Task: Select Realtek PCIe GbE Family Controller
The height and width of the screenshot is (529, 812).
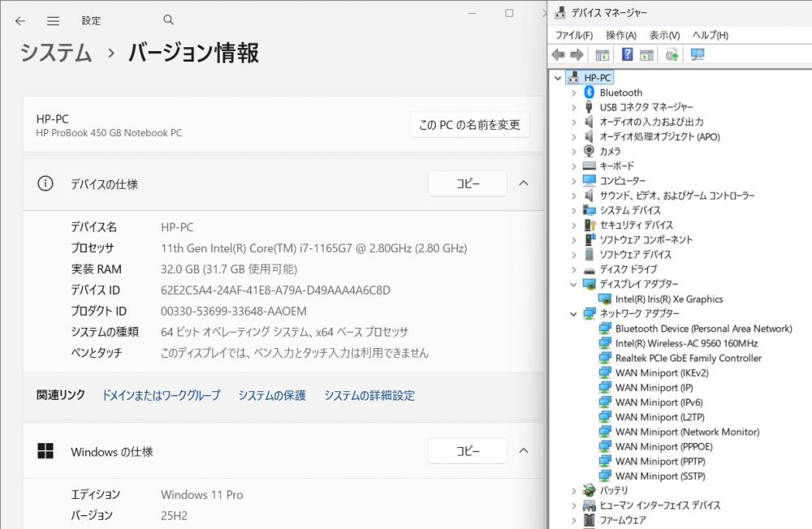Action: click(x=688, y=358)
